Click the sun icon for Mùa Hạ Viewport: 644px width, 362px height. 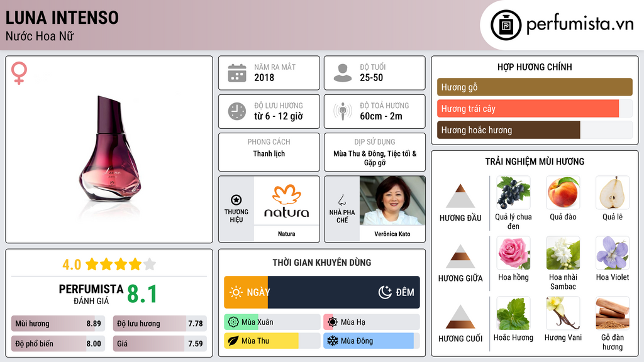(333, 322)
